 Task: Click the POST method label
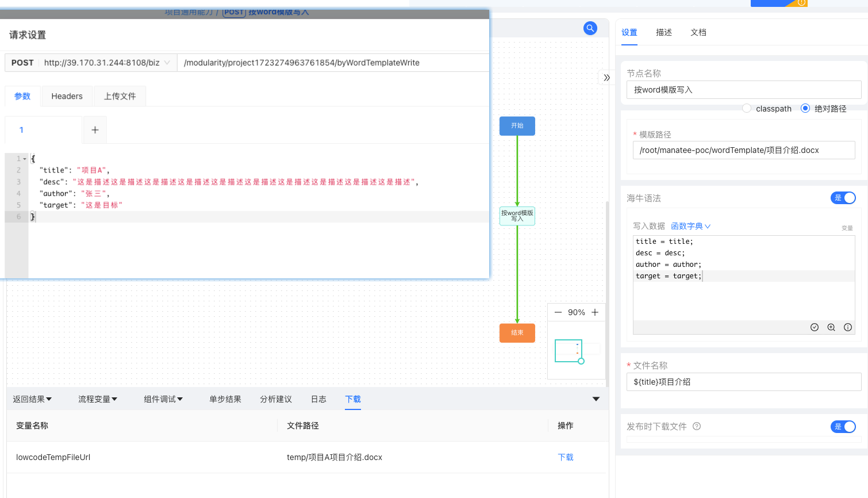[x=22, y=63]
